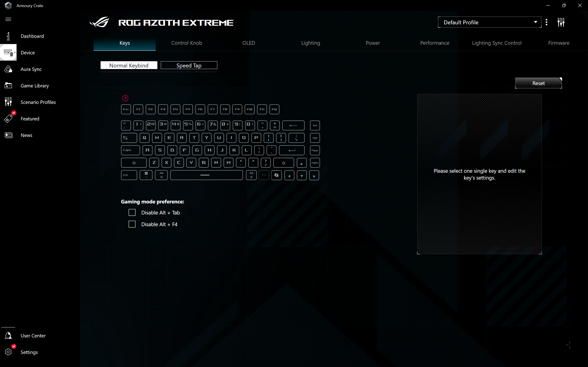Open Settings gear icon in sidebar
The width and height of the screenshot is (588, 367).
[8, 352]
